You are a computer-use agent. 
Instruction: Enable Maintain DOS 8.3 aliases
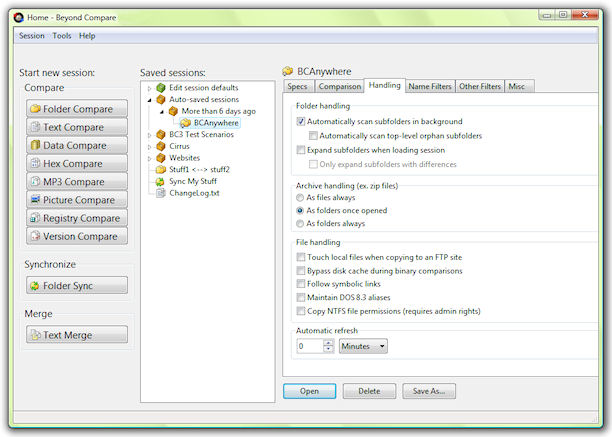click(301, 297)
